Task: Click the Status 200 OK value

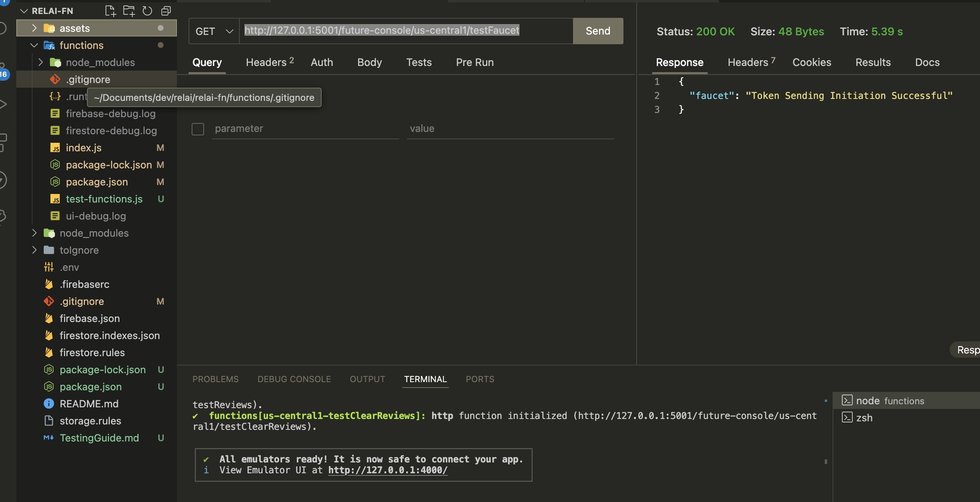Action: coord(715,31)
